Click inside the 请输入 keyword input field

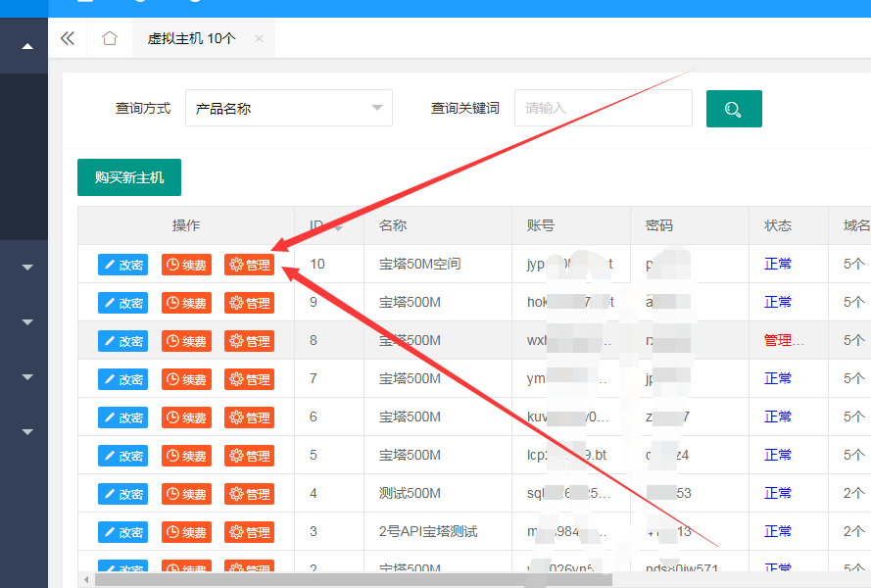603,108
